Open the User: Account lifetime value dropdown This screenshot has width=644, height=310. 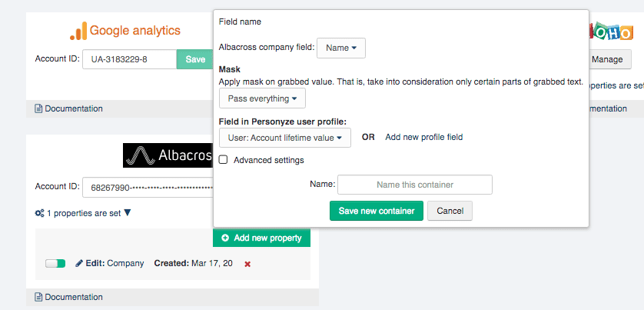click(284, 138)
